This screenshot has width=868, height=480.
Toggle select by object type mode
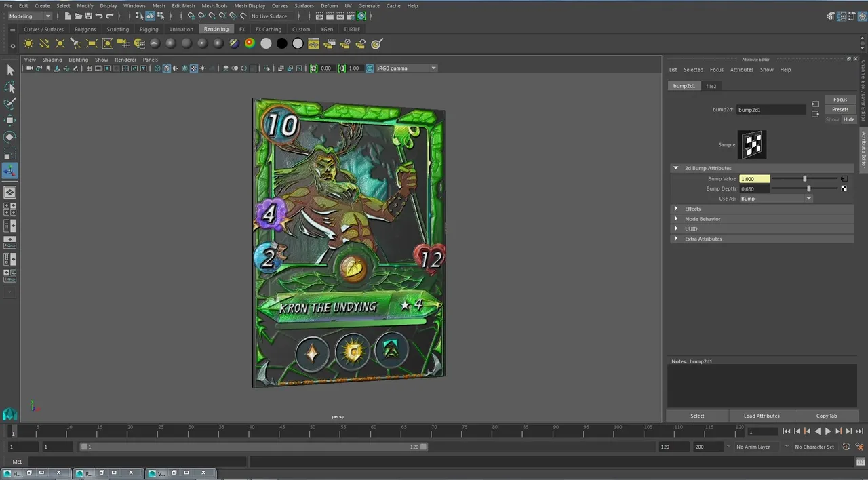[150, 16]
